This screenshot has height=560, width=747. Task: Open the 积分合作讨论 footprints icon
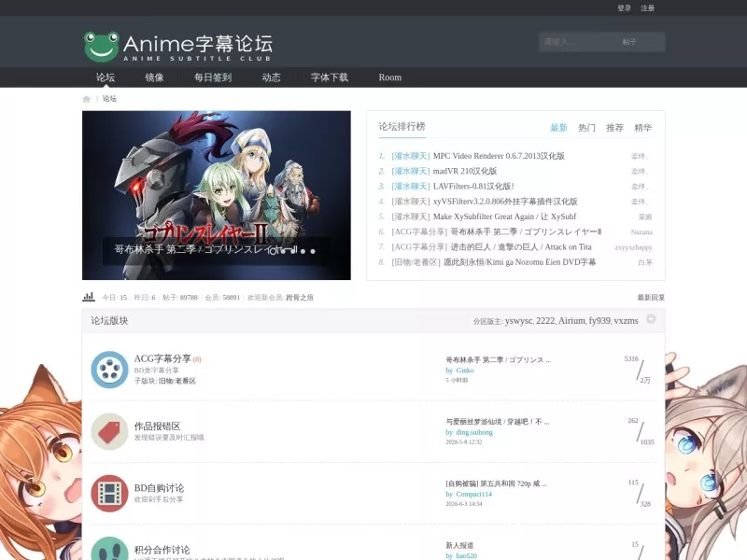[x=109, y=549]
